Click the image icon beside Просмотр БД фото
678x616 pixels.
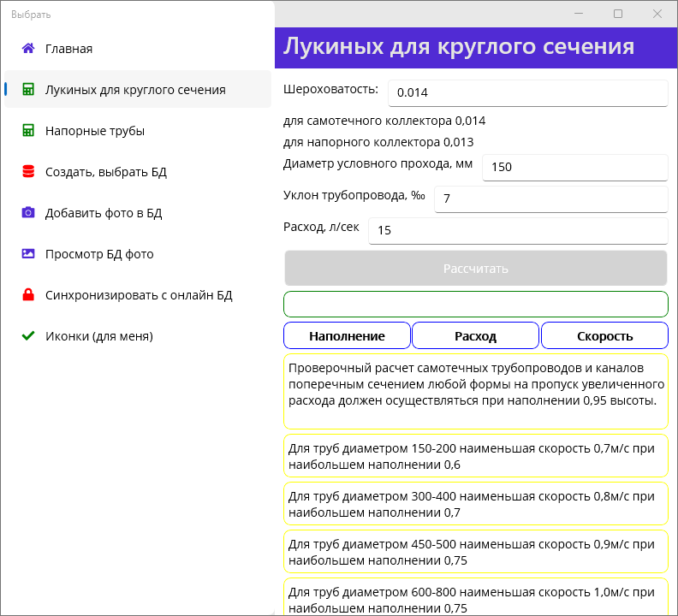pos(28,254)
